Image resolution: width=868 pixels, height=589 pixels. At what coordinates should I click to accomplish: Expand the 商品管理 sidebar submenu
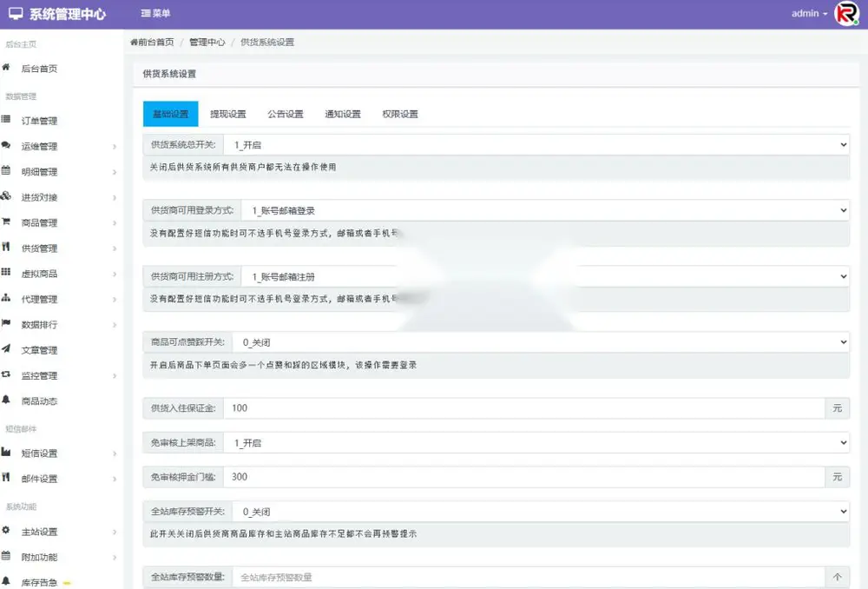coord(115,223)
